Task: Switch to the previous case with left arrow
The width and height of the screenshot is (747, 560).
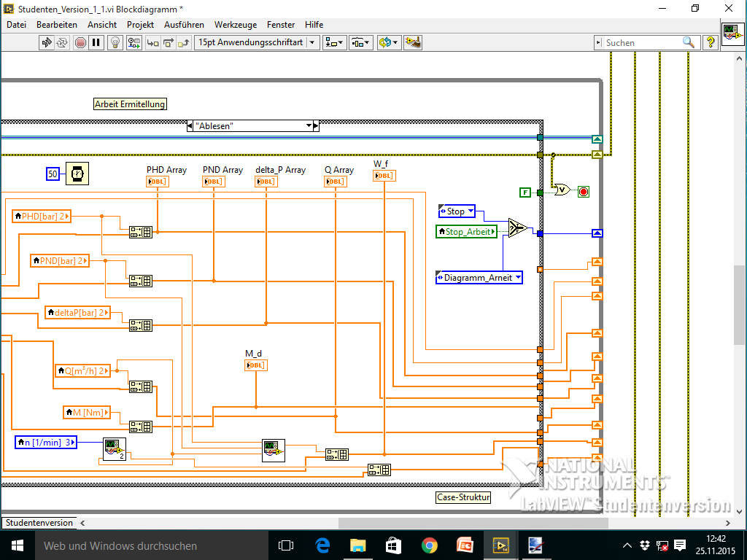Action: pos(190,126)
